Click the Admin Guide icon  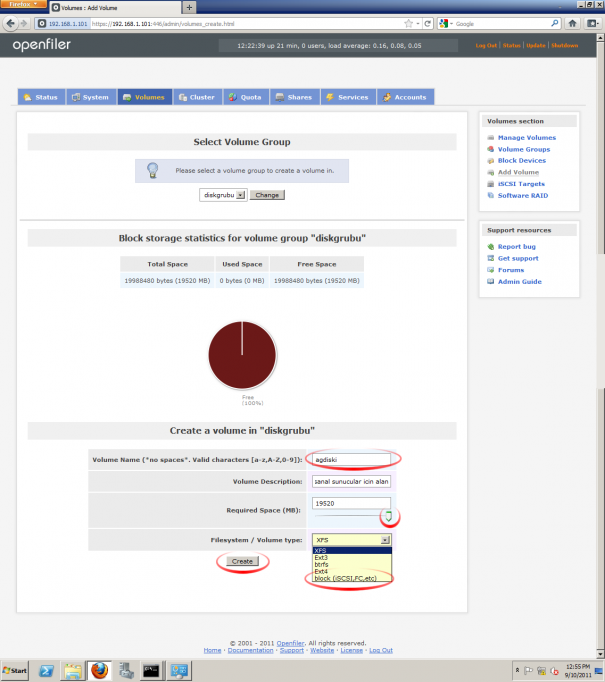(491, 281)
